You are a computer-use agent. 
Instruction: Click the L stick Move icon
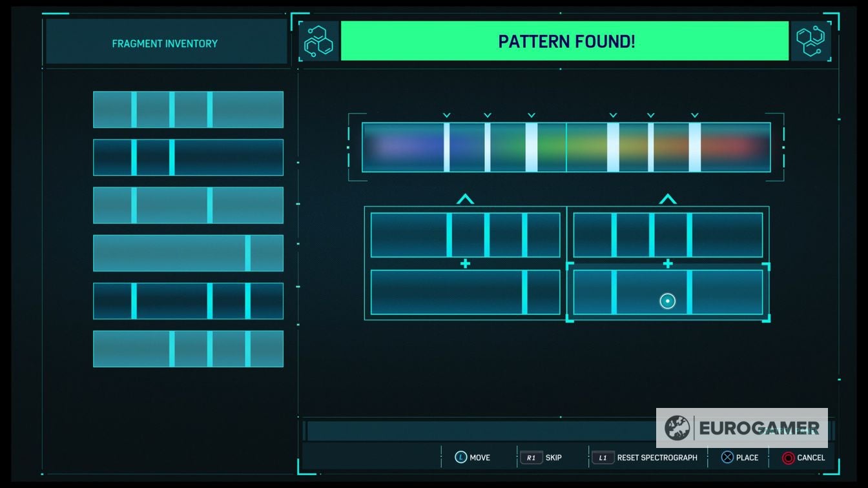tap(460, 457)
